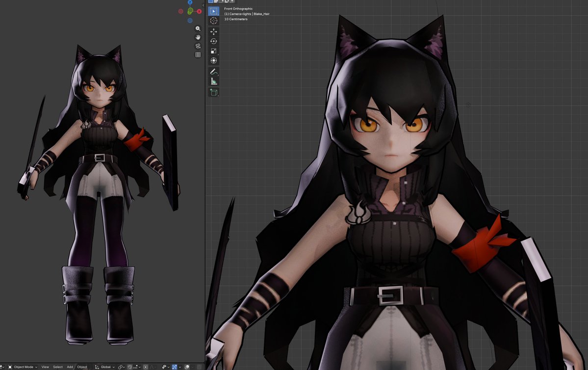Select the Add Cube tool

(214, 92)
